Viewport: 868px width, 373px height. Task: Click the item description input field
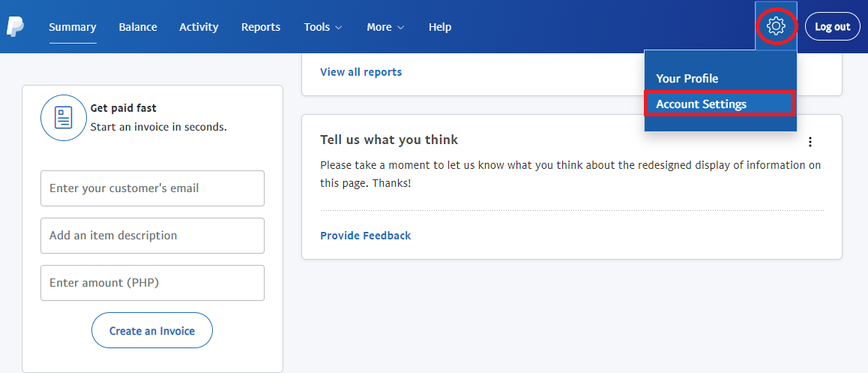pos(152,236)
